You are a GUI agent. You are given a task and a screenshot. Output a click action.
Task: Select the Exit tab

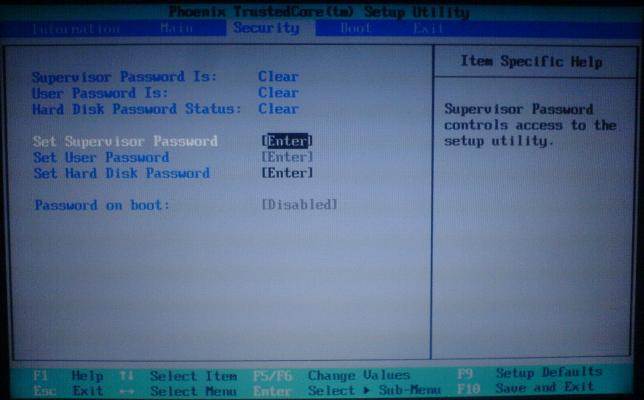(x=428, y=28)
